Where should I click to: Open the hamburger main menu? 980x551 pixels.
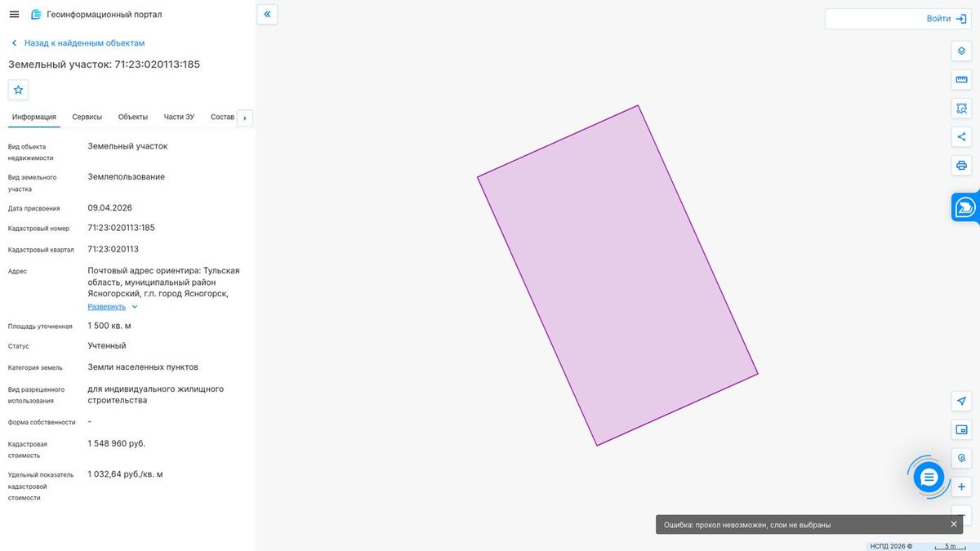[14, 15]
